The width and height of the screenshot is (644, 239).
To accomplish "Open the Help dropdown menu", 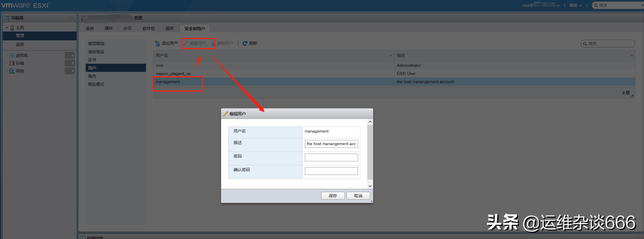I will tap(575, 5).
